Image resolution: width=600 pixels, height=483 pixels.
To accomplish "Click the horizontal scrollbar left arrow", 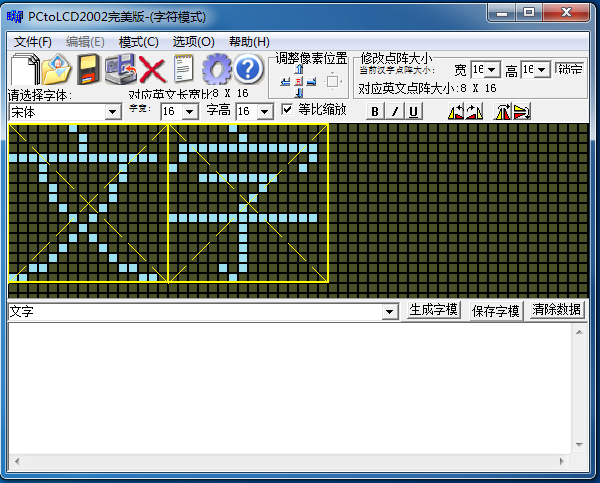I will click(17, 461).
